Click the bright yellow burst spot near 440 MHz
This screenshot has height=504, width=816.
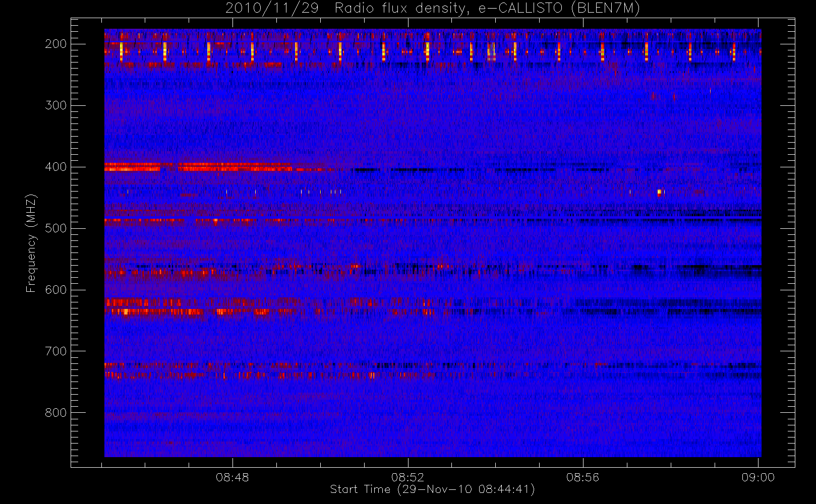pos(659,192)
